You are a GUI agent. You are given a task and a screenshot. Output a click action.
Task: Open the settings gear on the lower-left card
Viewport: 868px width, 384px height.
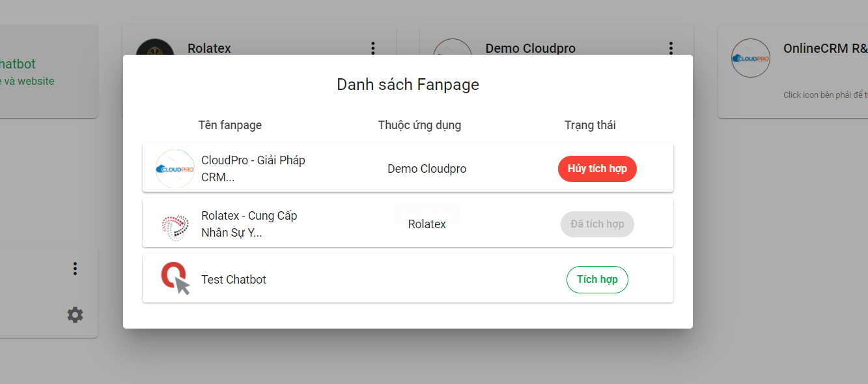pos(75,315)
